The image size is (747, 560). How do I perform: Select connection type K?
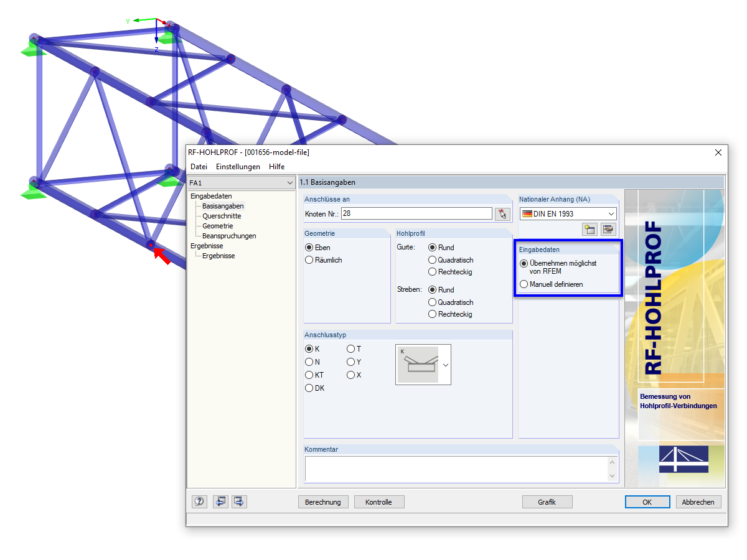[x=309, y=349]
